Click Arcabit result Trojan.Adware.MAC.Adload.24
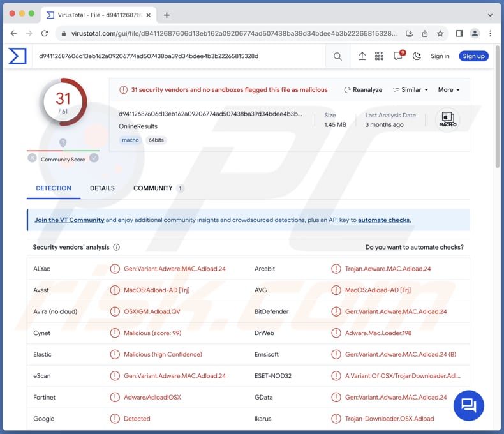Screen dimensions: 504x434 388,269
